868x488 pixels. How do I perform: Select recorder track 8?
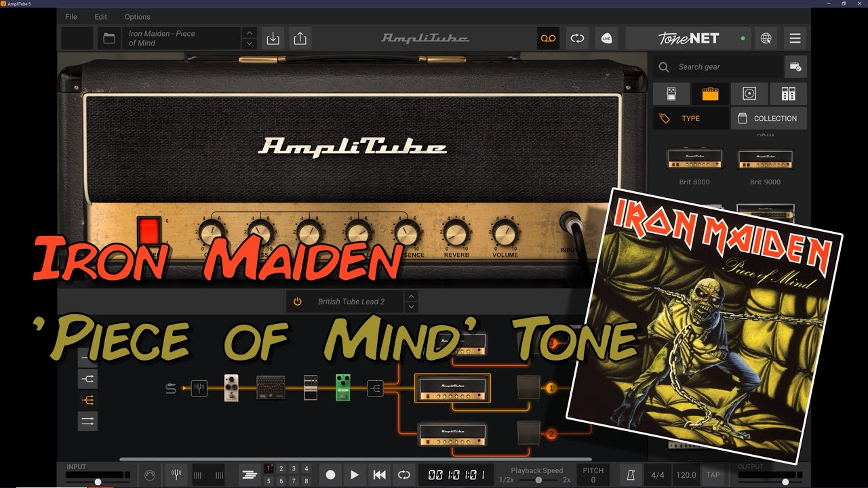(306, 481)
